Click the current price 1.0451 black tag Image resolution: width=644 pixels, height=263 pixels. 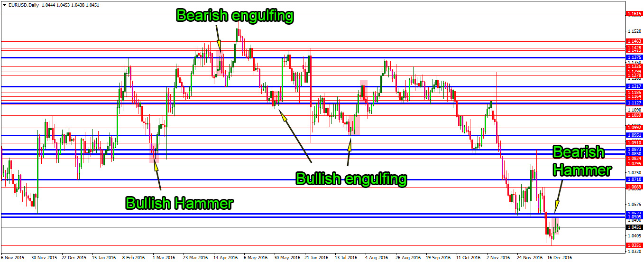[x=634, y=227]
